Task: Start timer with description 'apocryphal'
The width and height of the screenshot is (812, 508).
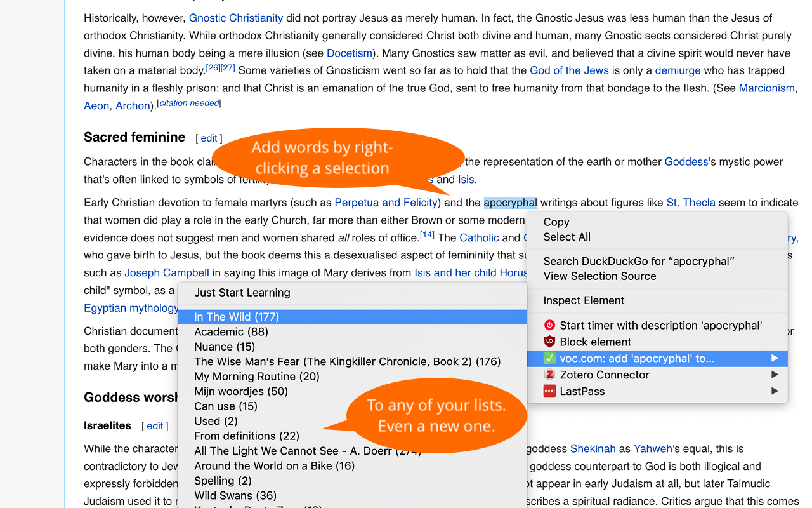Action: 657,326
